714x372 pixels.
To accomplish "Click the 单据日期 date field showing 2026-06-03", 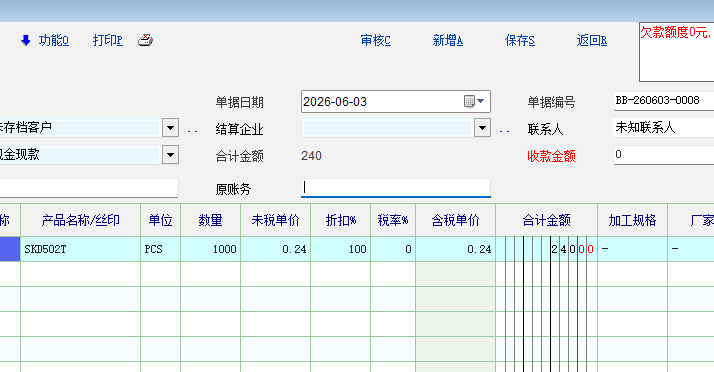I will [395, 102].
